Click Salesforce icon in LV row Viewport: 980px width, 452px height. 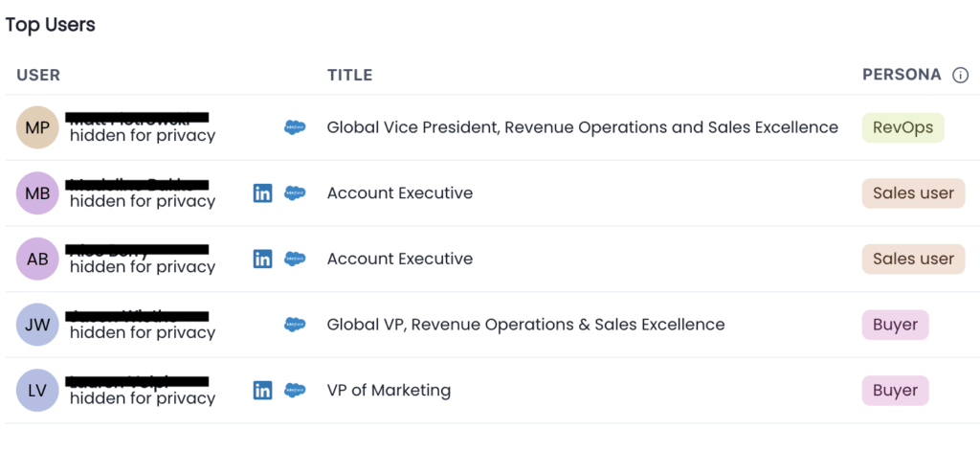pos(295,390)
